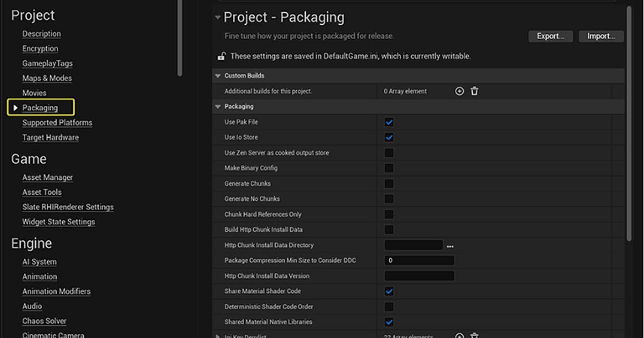Open Slate RHIRenderer Settings
The height and width of the screenshot is (338, 644).
[68, 207]
